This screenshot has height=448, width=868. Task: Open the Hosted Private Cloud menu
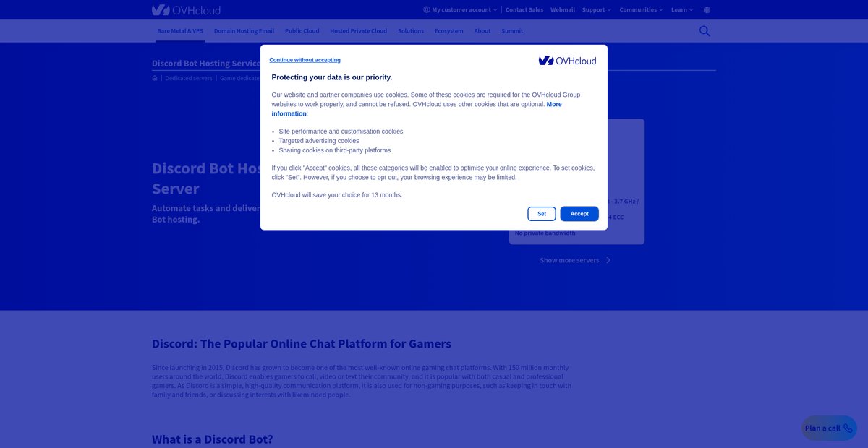pyautogui.click(x=358, y=31)
